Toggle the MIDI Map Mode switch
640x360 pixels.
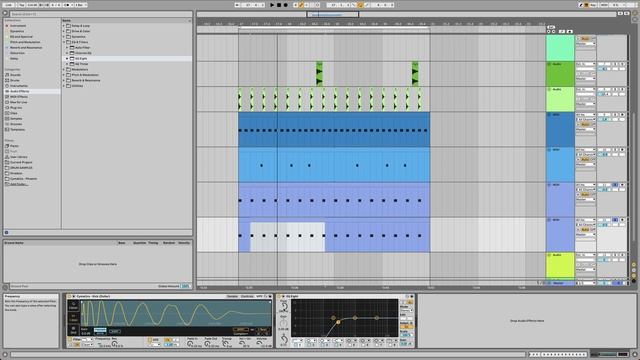(604, 5)
